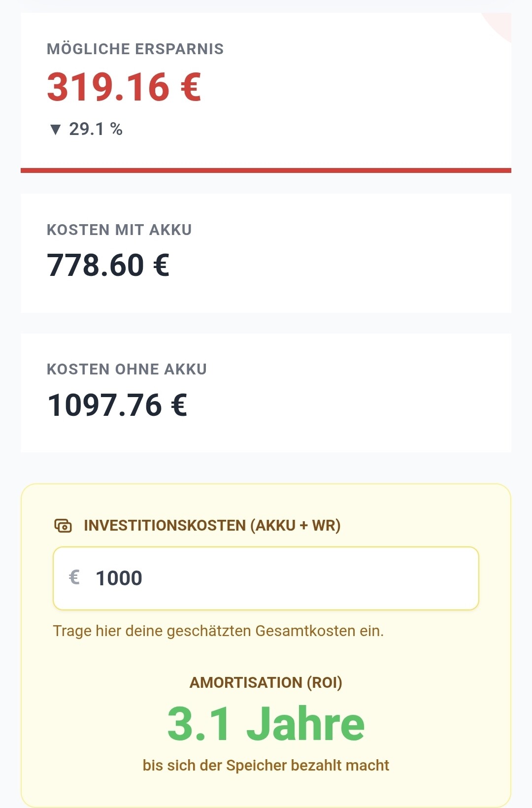The image size is (532, 808).
Task: Click the money icon beside Investitionskosten
Action: pos(63,526)
